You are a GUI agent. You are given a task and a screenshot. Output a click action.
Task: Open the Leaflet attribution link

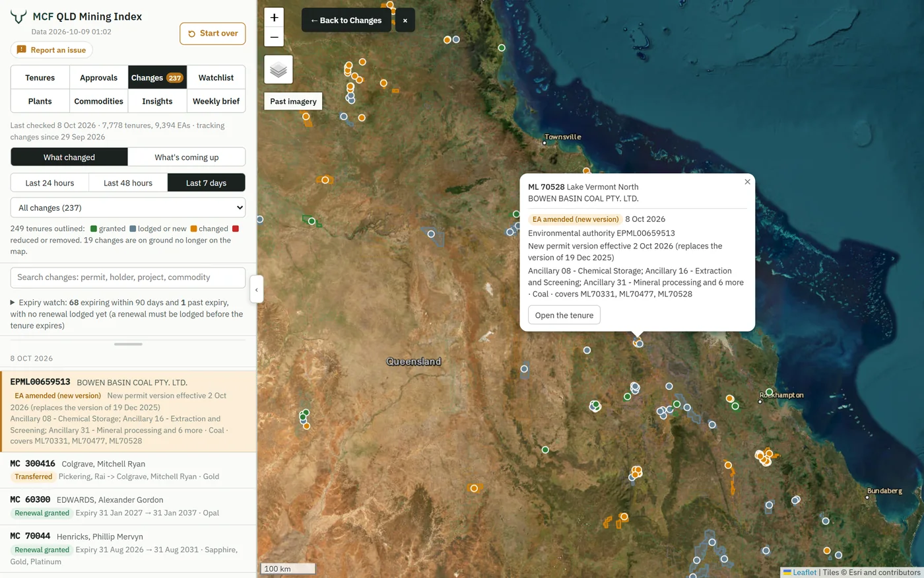[x=804, y=572]
